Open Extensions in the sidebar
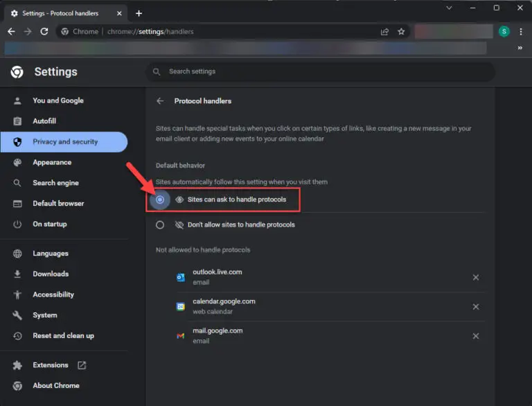This screenshot has width=532, height=406. (x=51, y=365)
